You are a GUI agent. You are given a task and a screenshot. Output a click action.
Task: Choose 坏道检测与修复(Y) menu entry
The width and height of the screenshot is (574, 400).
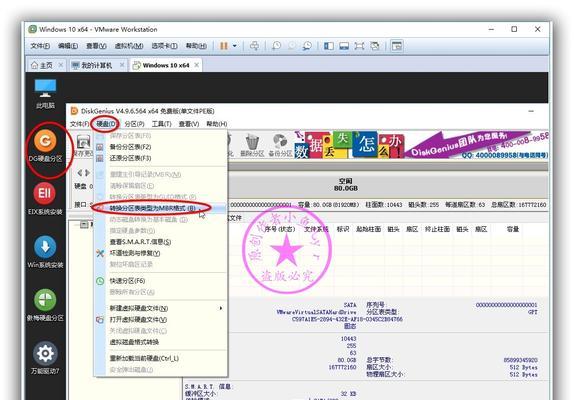click(160, 253)
